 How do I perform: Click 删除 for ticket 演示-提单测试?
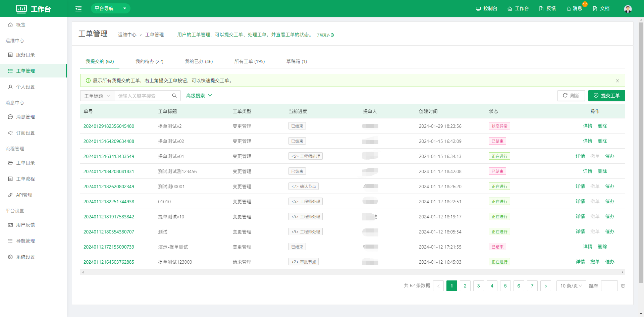click(602, 247)
